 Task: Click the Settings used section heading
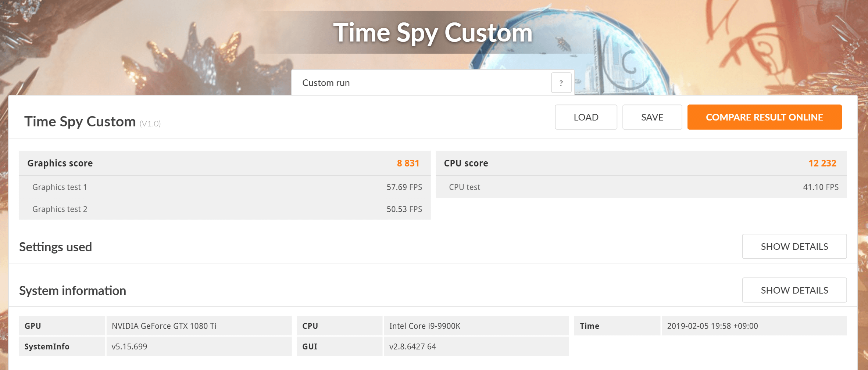click(56, 247)
